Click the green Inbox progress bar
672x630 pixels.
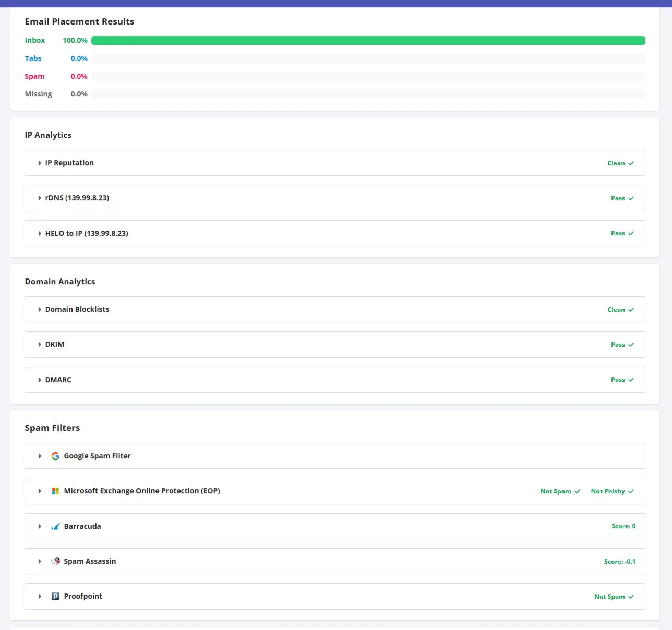[368, 40]
